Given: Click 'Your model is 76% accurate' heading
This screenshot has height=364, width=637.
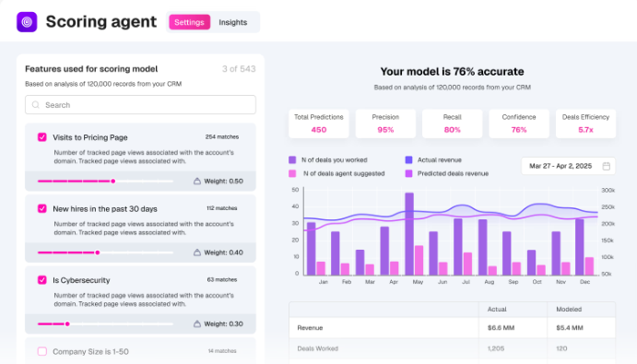Looking at the screenshot, I should (452, 72).
